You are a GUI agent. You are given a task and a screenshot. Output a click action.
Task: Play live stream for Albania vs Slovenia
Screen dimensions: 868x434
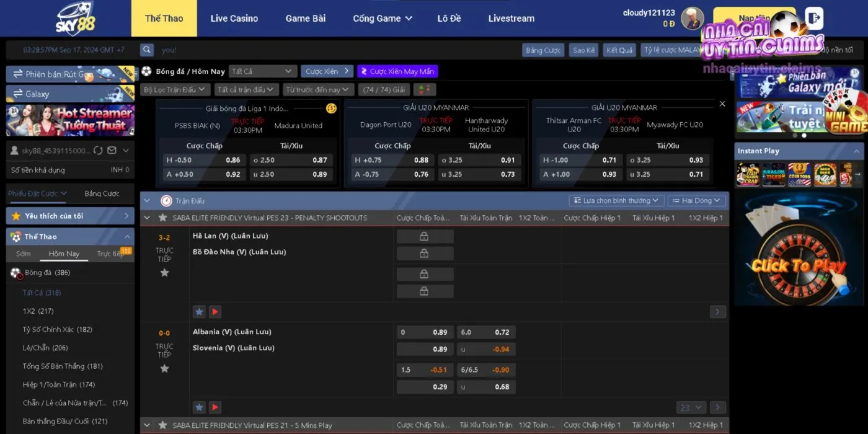215,407
